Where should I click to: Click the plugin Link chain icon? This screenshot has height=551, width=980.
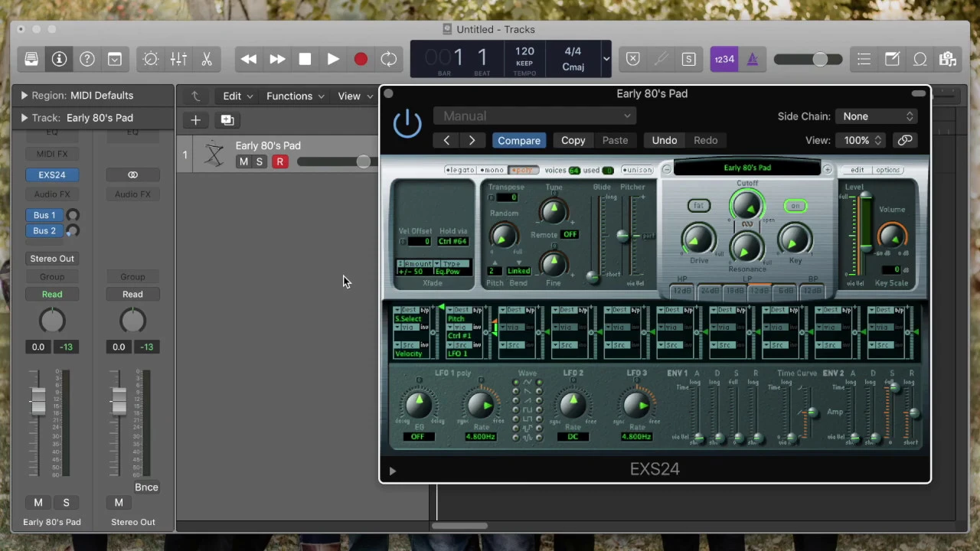(x=905, y=141)
